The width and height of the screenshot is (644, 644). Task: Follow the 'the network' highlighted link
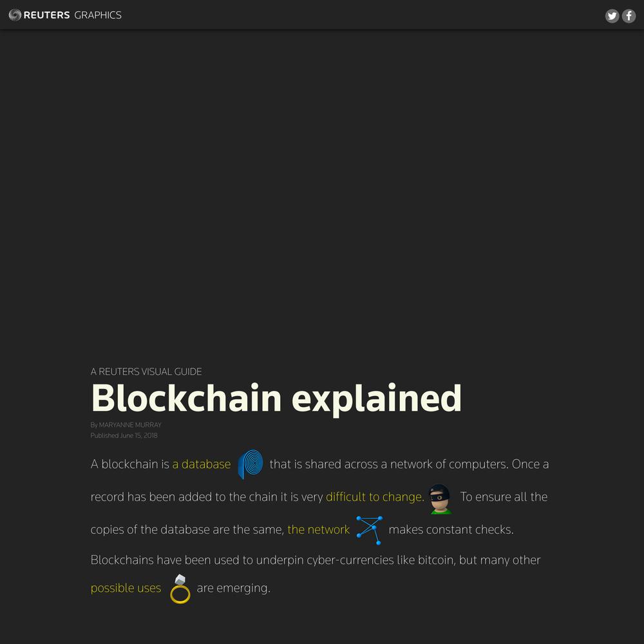pyautogui.click(x=318, y=530)
